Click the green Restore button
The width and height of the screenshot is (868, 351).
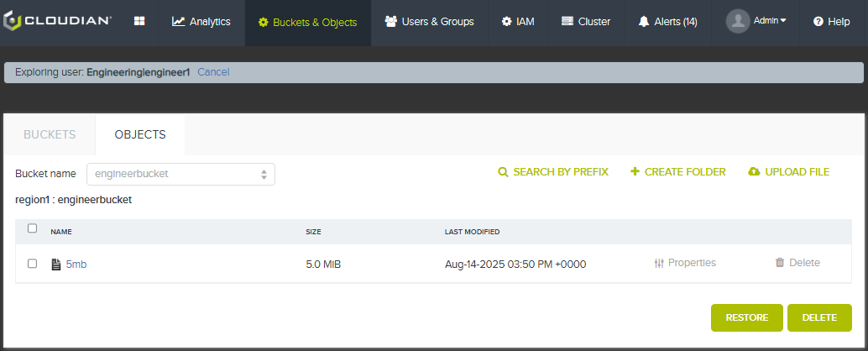click(747, 317)
